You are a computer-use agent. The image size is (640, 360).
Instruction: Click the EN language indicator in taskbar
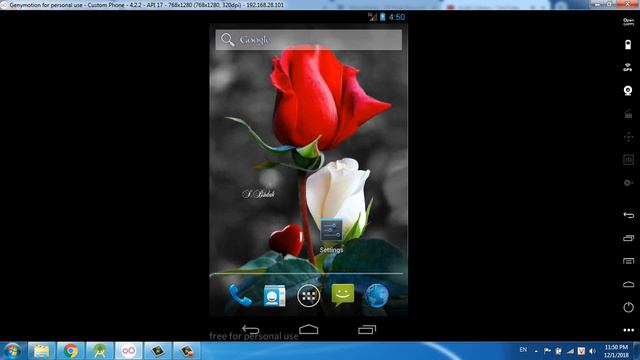tap(523, 350)
